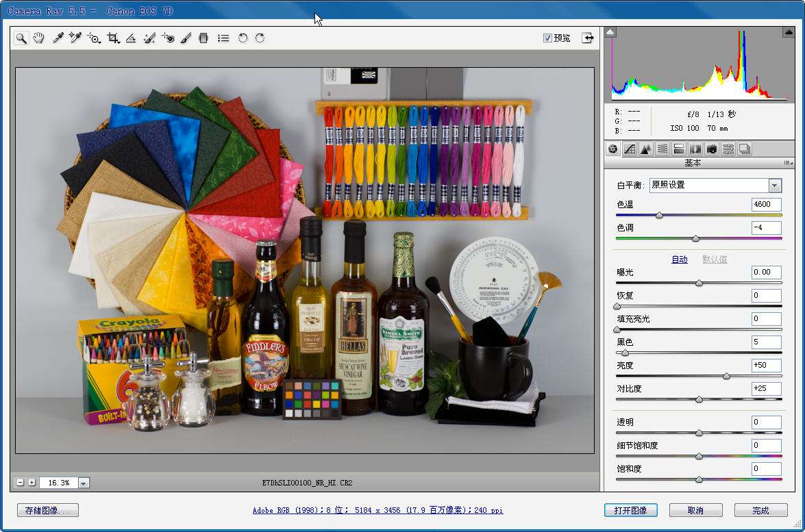Click the 色调 value field -4

point(766,227)
